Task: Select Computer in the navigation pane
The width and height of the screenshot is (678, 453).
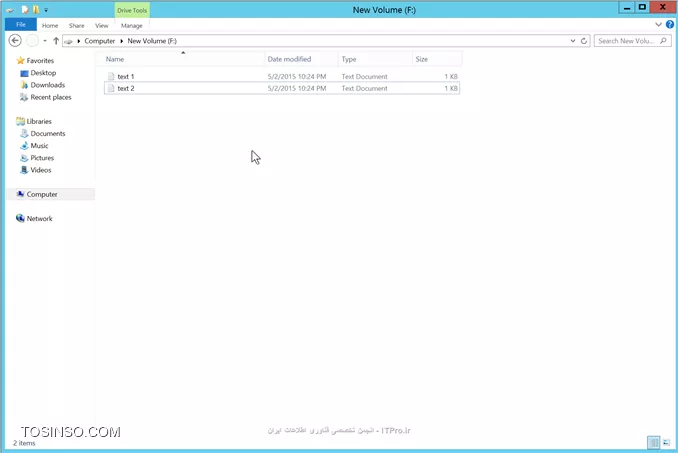Action: [x=42, y=194]
